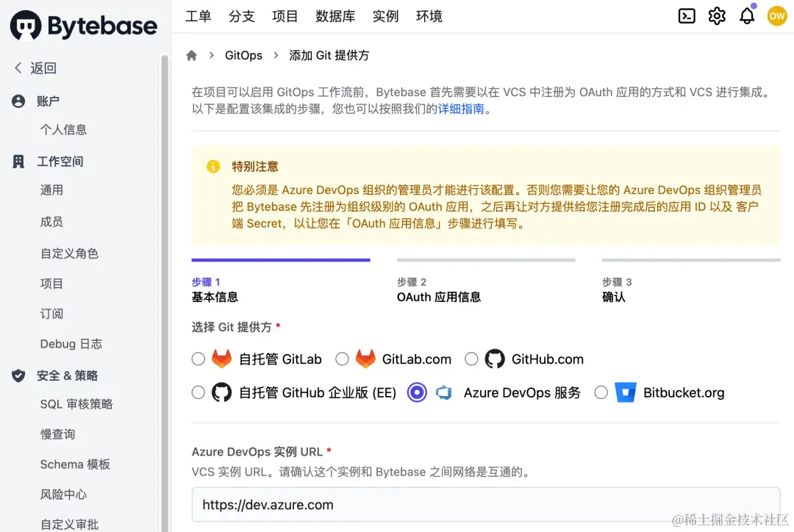
Task: Open the settings gear icon
Action: (x=717, y=16)
